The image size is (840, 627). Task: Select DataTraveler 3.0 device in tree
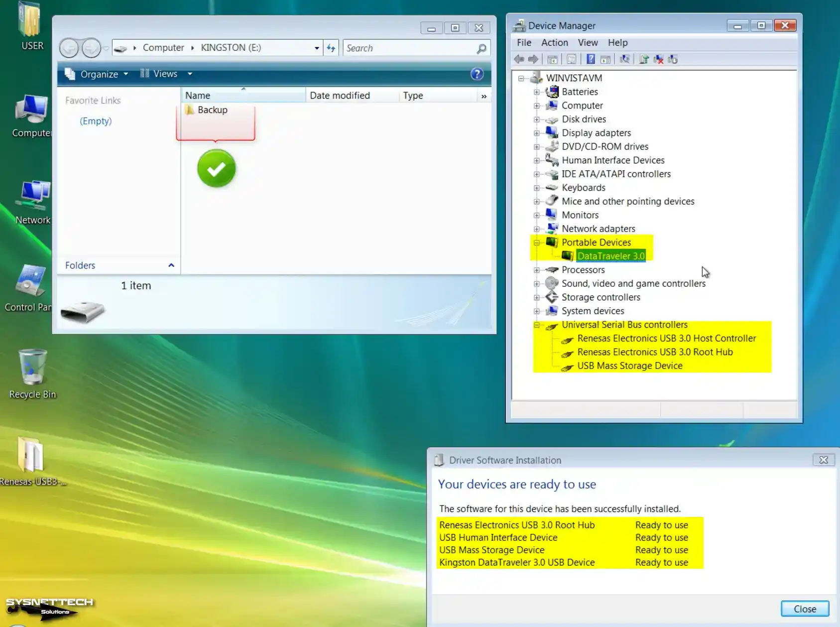point(610,256)
